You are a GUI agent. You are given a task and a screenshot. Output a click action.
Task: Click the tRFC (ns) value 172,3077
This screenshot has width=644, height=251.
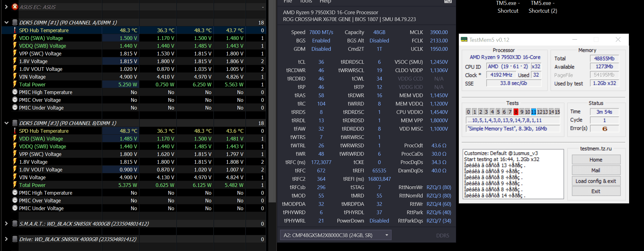click(321, 162)
